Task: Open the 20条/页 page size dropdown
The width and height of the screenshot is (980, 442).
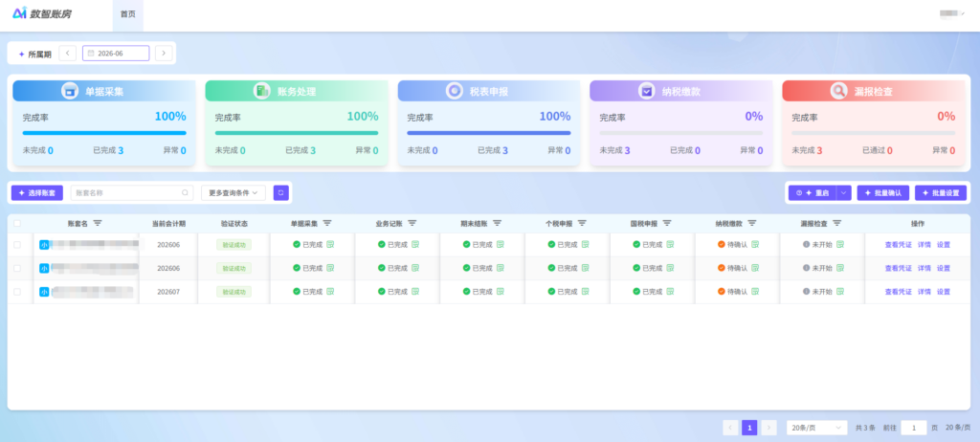Action: [x=817, y=428]
